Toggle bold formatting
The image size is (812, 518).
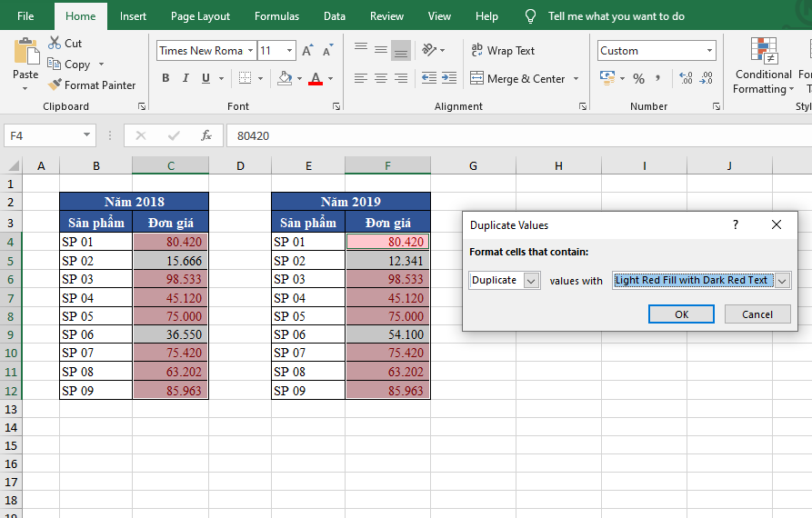[165, 79]
